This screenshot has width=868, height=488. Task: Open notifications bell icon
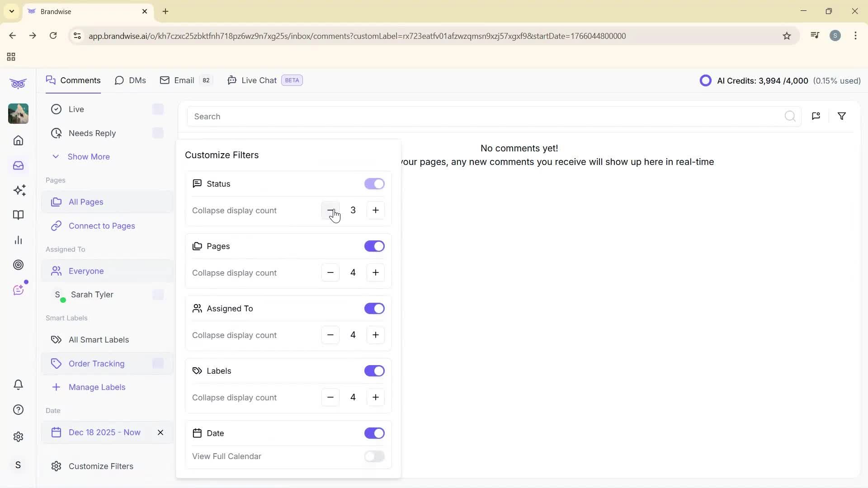(18, 385)
